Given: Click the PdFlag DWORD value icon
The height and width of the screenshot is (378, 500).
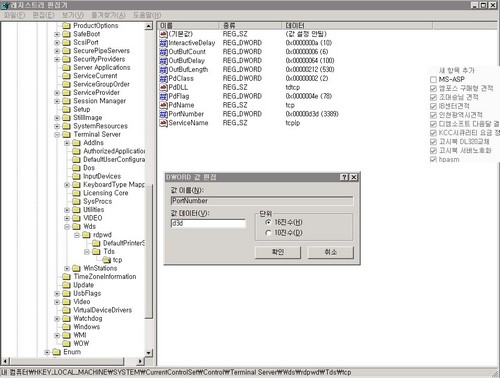Looking at the screenshot, I should (x=163, y=96).
